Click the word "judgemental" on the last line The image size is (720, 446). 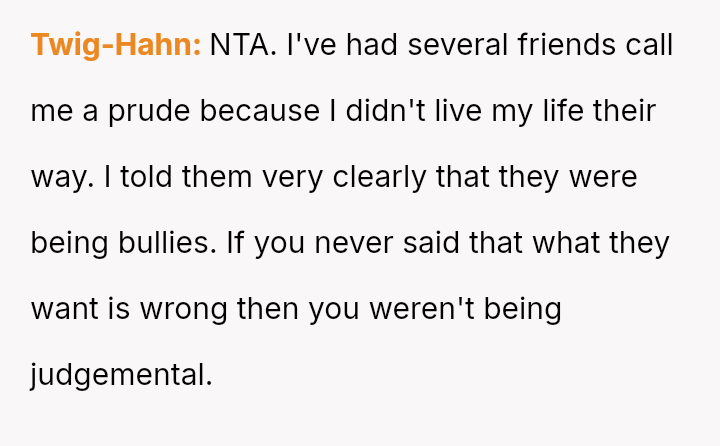click(121, 375)
